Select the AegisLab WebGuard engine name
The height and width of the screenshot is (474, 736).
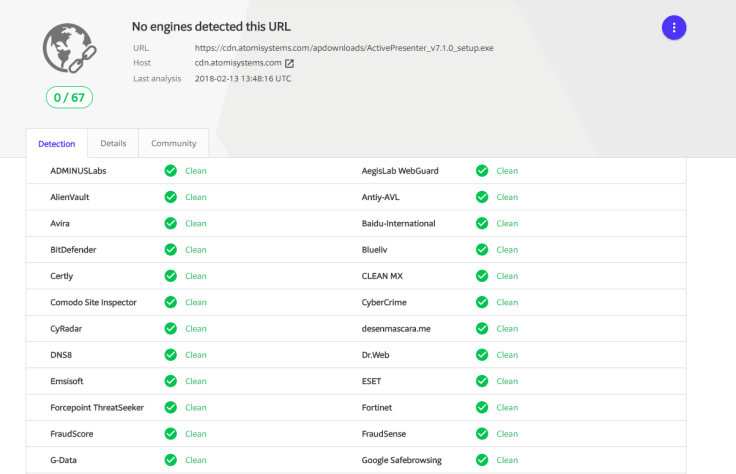[x=400, y=171]
